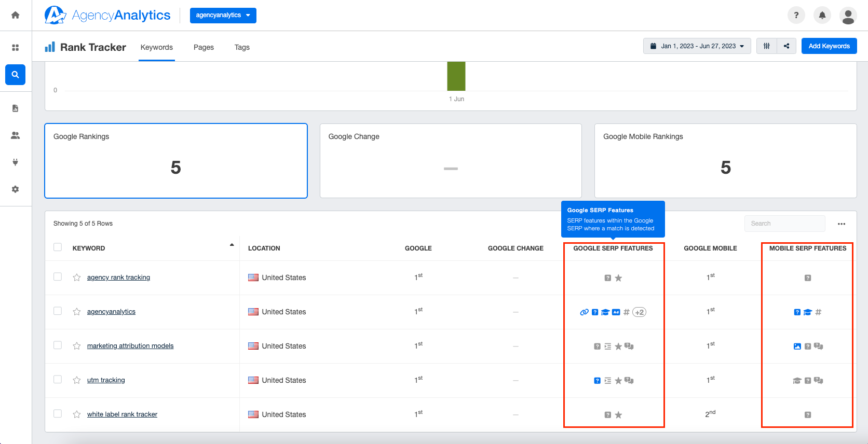868x444 pixels.
Task: Open the notifications bell
Action: pos(822,16)
